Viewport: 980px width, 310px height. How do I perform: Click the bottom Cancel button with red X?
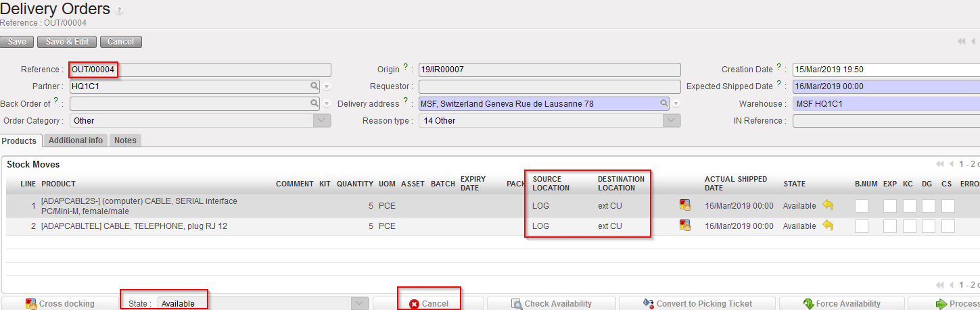[x=428, y=304]
